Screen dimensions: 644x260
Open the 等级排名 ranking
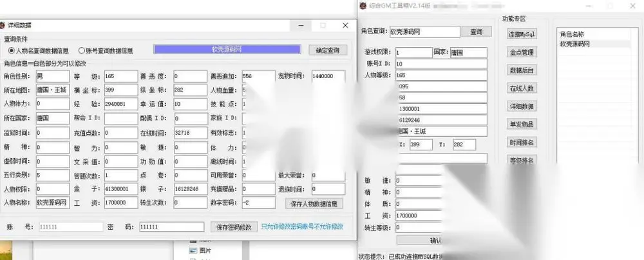pos(522,159)
